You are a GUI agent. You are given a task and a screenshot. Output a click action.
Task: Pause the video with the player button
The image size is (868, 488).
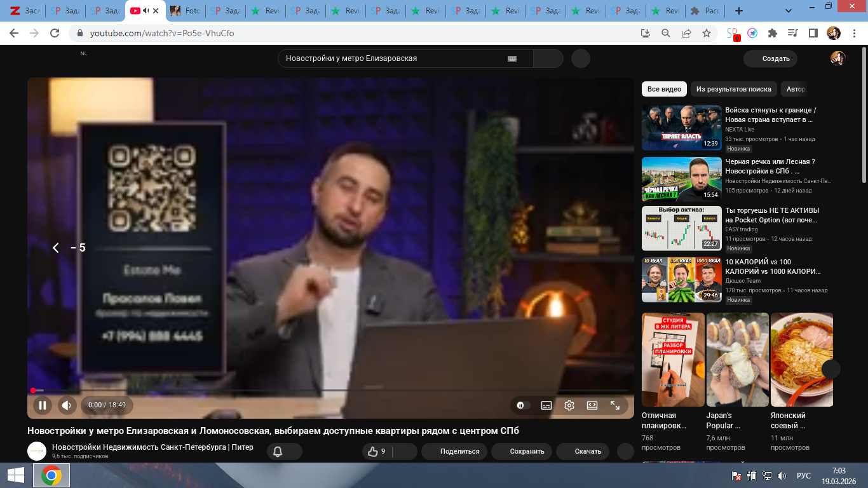tap(42, 405)
